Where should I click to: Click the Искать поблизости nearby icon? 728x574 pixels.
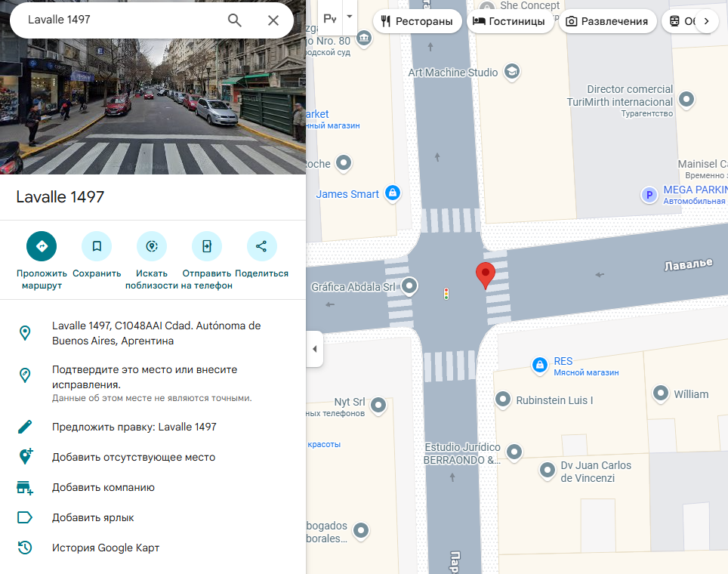(x=152, y=246)
